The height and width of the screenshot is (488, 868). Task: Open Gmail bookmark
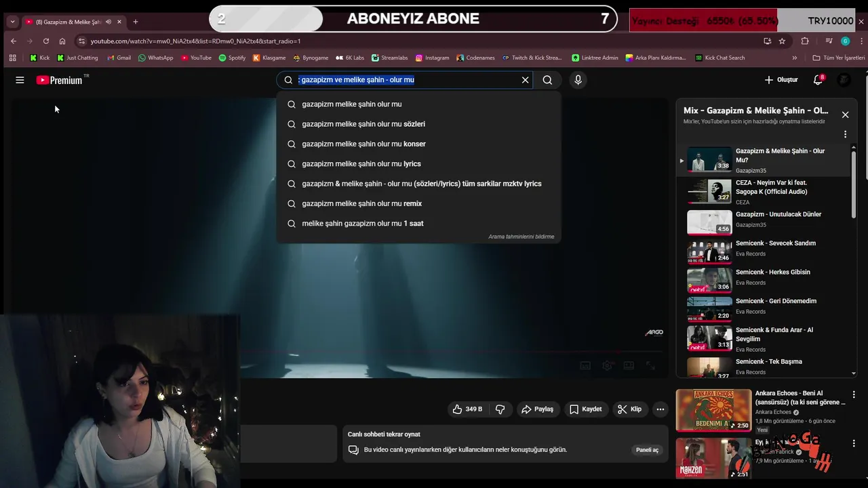[119, 58]
